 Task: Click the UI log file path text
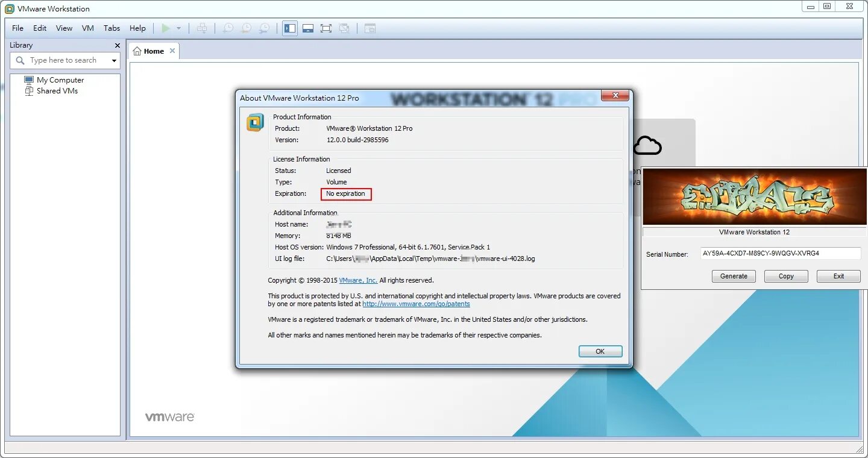click(430, 259)
